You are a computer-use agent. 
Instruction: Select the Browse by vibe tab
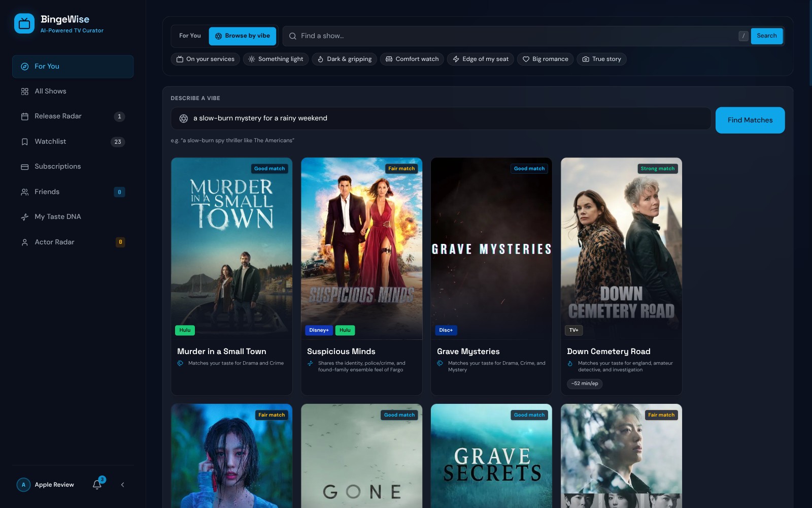coord(243,36)
